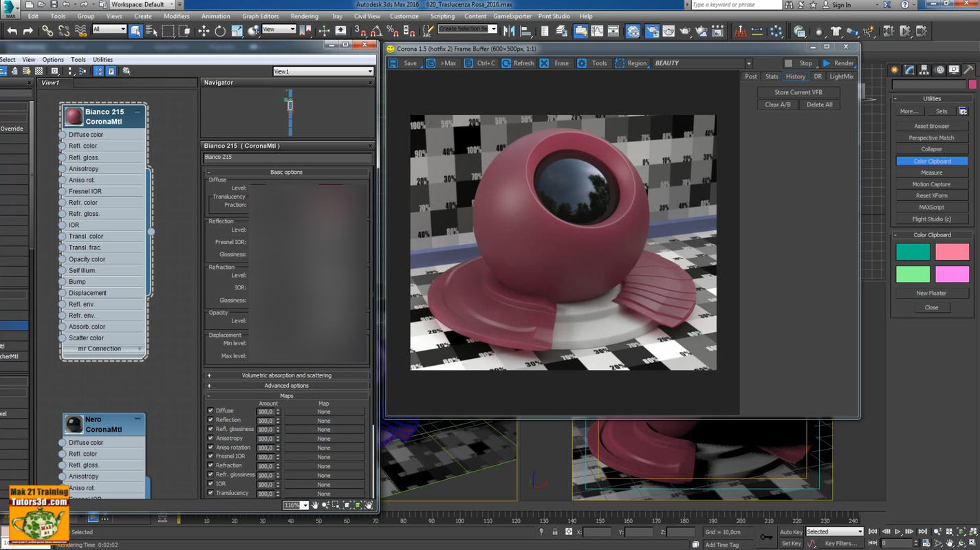
Task: Expand Advanced options rollout
Action: click(287, 386)
